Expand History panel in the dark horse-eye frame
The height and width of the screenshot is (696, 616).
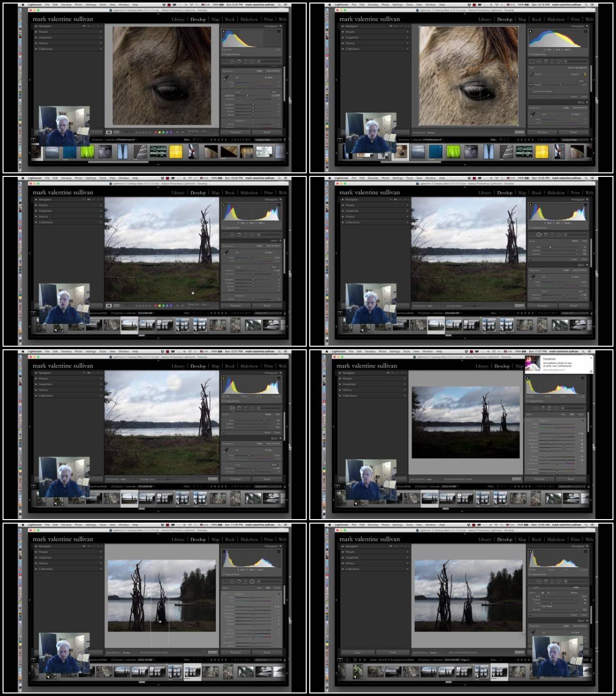(x=37, y=43)
